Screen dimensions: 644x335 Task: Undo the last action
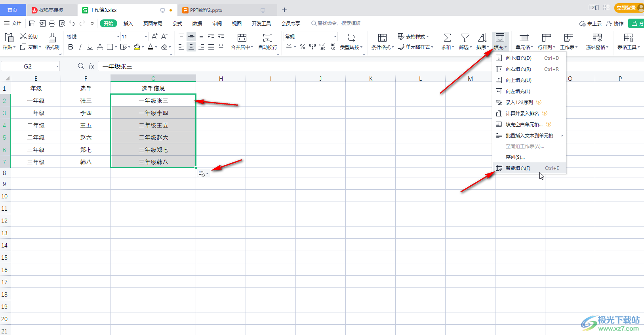click(x=72, y=23)
